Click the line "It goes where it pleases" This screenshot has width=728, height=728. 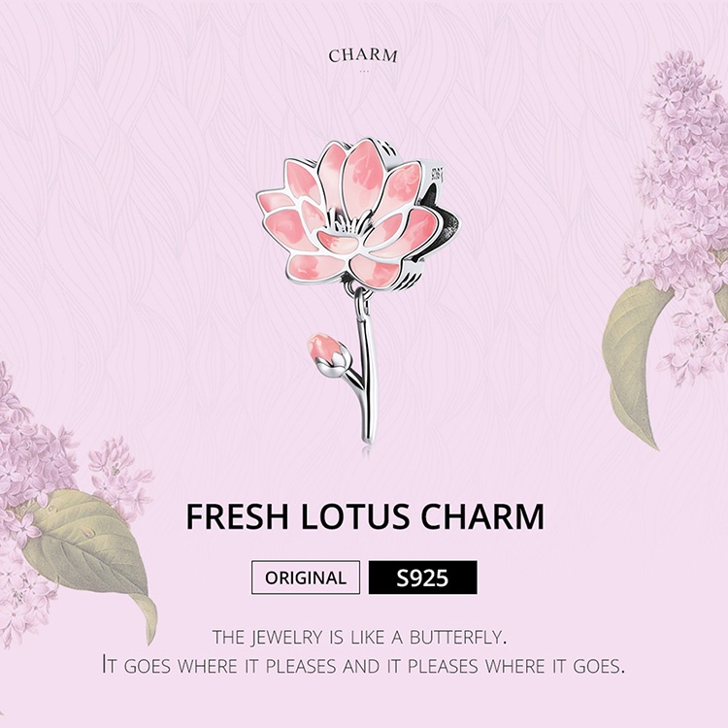point(364,666)
